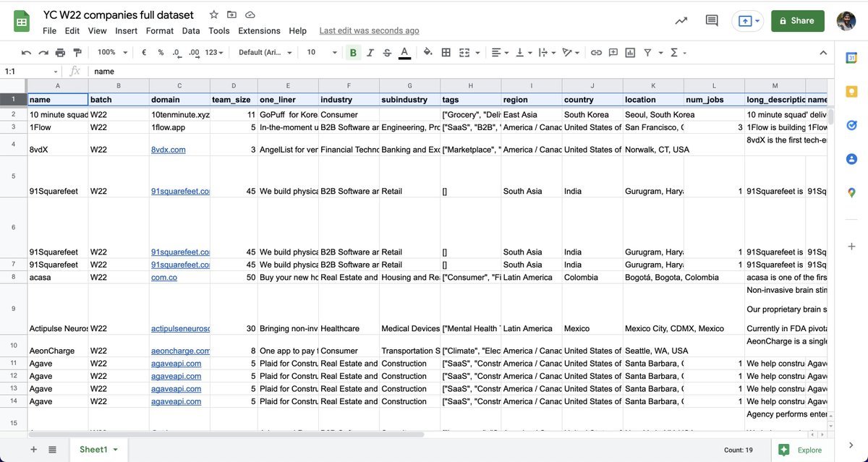The height and width of the screenshot is (462, 868).
Task: Open the Help menu
Action: (x=298, y=31)
